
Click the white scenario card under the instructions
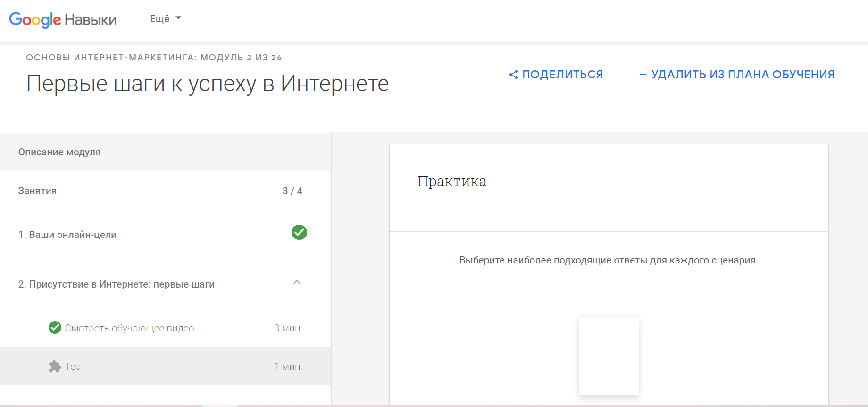[x=609, y=356]
